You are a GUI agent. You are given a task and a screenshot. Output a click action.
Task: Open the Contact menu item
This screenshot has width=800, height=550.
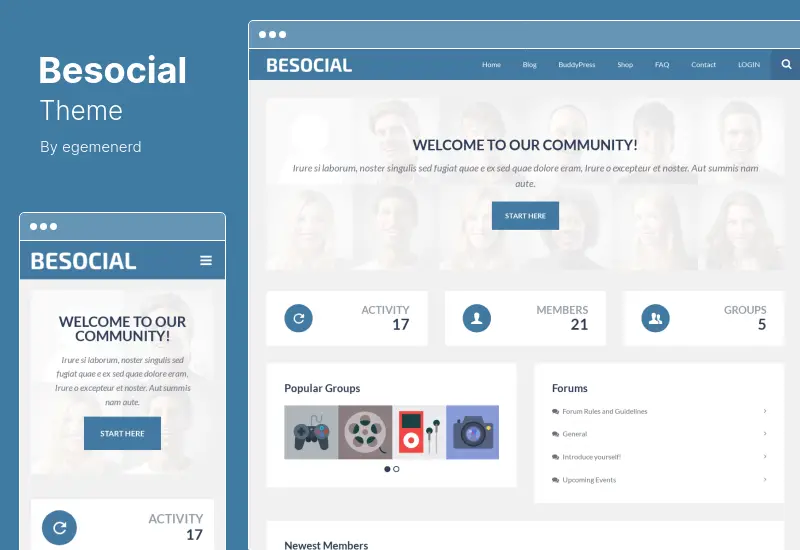[x=703, y=65]
